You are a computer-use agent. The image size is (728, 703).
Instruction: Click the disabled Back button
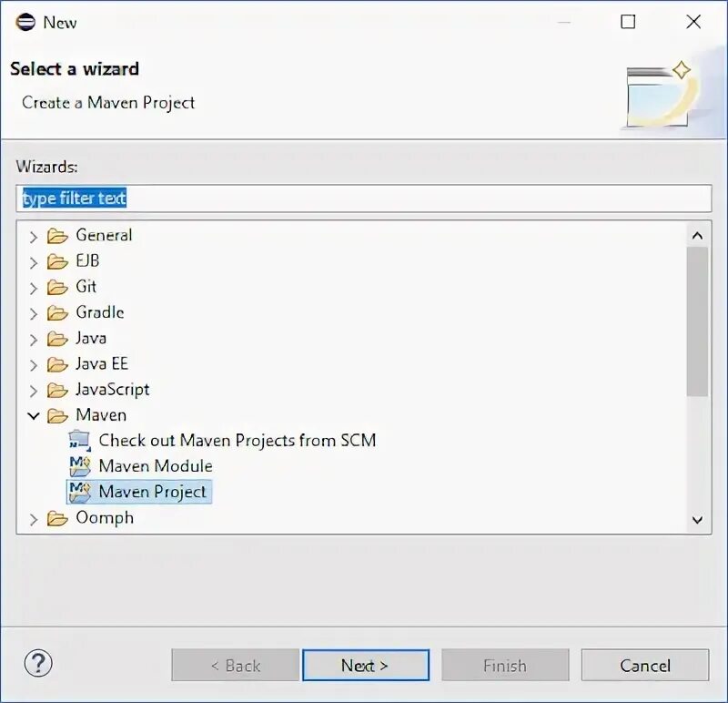(x=236, y=666)
